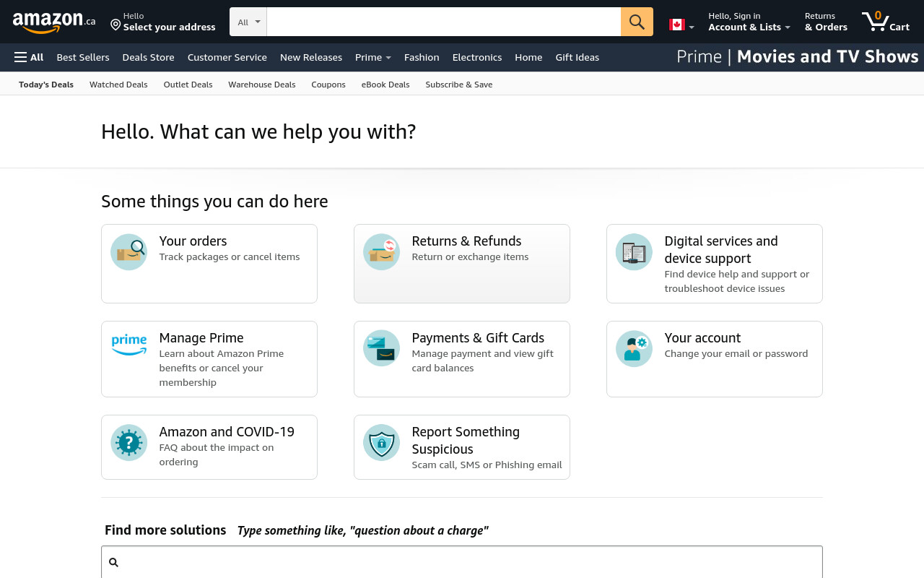Click the Amazon.ca logo
The image size is (924, 578).
pyautogui.click(x=54, y=22)
